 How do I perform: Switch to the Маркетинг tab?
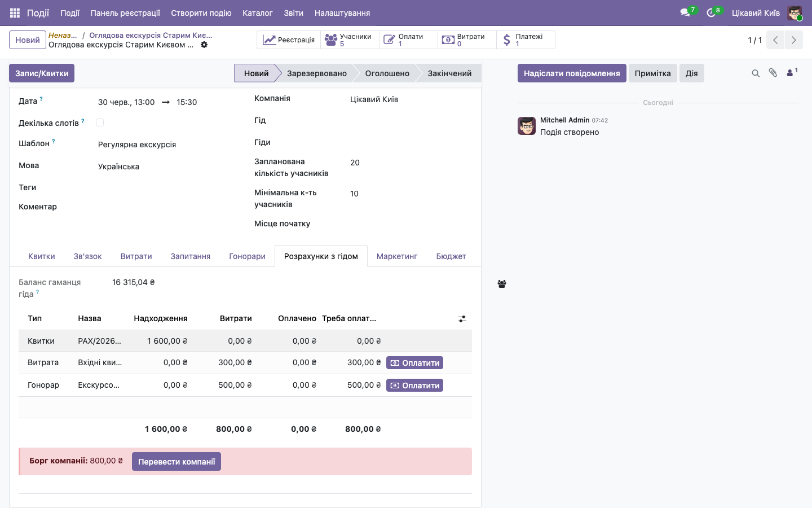pos(397,256)
